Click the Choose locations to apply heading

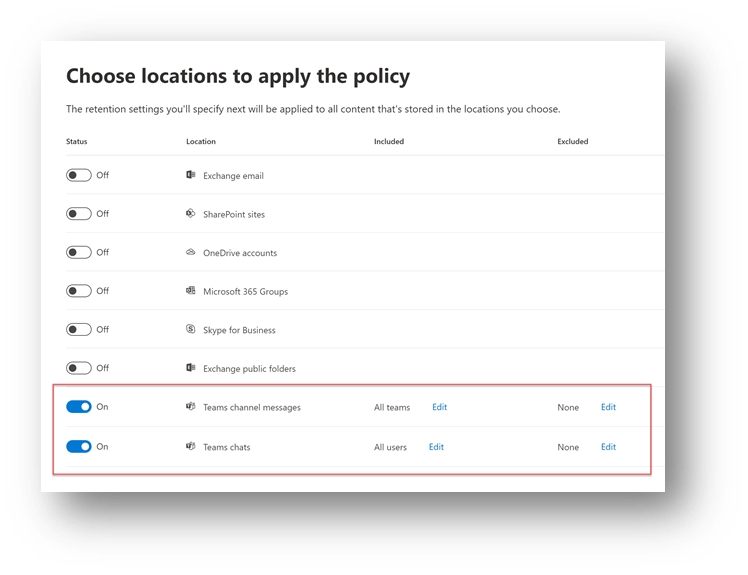(238, 76)
